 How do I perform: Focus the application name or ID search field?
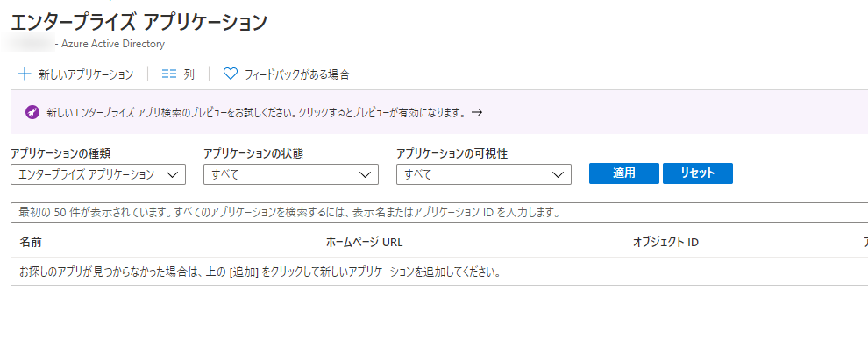[x=439, y=213]
